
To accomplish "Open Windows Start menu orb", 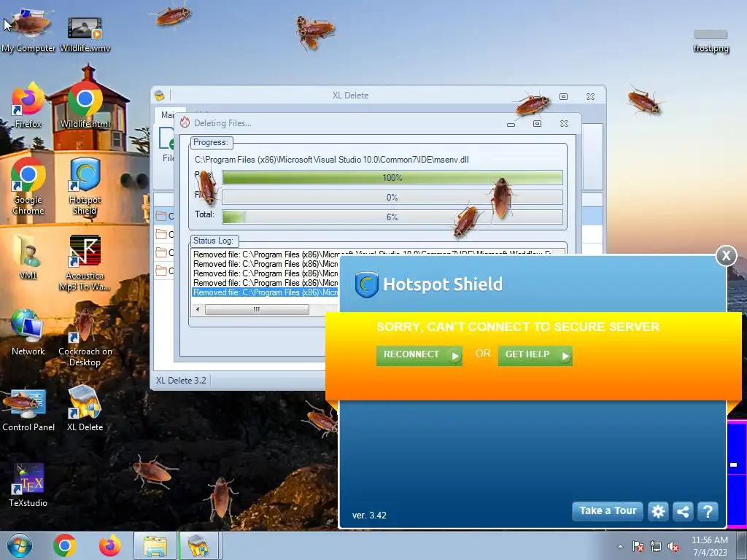I will pyautogui.click(x=20, y=545).
